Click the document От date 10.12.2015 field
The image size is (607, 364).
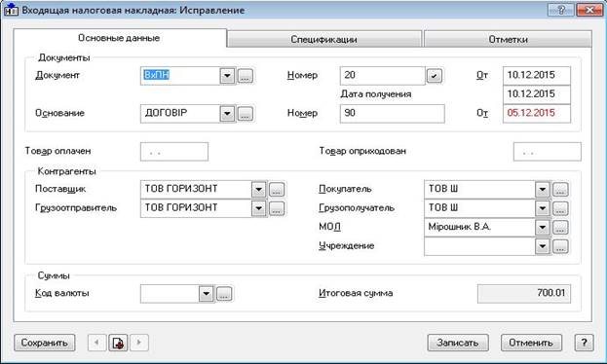click(x=537, y=76)
